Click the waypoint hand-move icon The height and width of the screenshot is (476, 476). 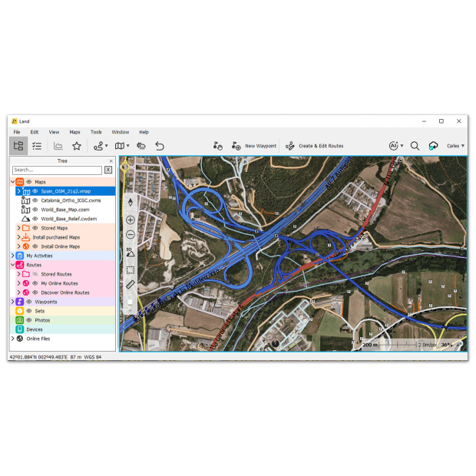pos(218,146)
